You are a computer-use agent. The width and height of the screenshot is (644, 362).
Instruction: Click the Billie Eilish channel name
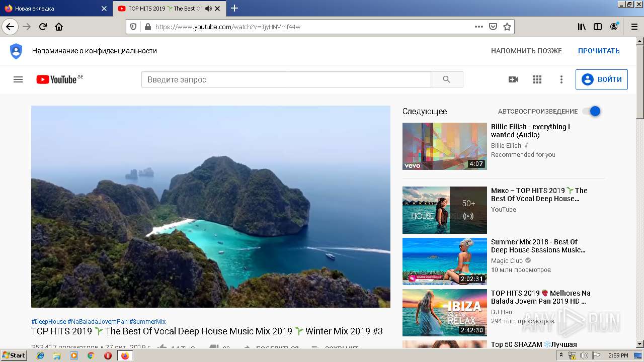click(506, 146)
